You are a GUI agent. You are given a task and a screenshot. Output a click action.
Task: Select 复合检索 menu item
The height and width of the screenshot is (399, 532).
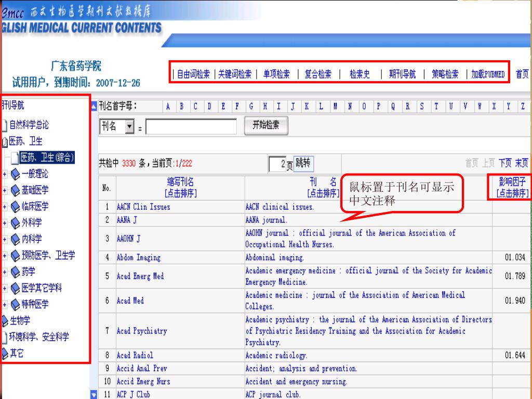318,74
